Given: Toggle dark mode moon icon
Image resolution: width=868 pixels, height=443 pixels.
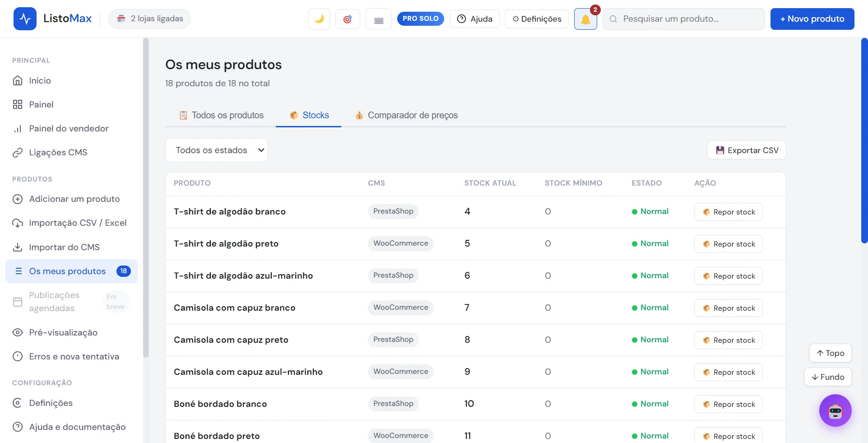Looking at the screenshot, I should (319, 19).
